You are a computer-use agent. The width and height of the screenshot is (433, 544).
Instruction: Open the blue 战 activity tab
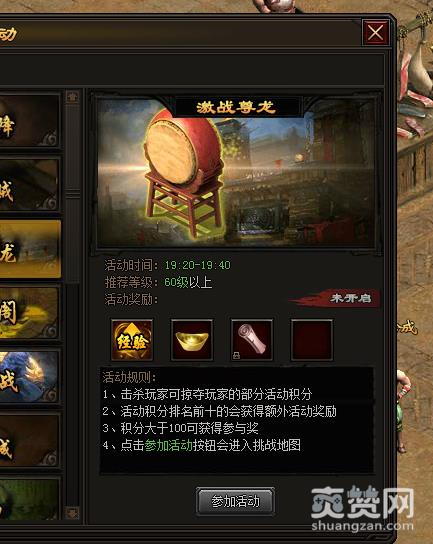29,377
